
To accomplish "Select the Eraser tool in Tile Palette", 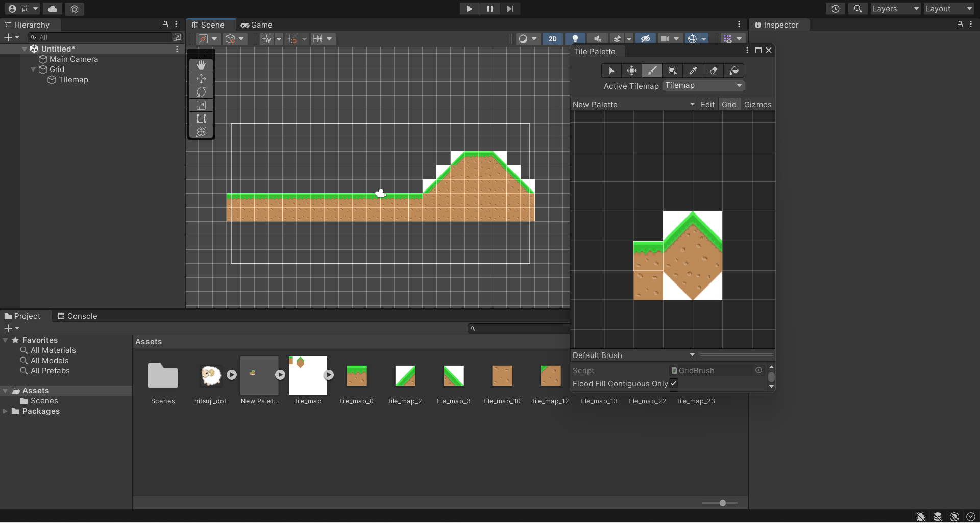I will pyautogui.click(x=714, y=70).
